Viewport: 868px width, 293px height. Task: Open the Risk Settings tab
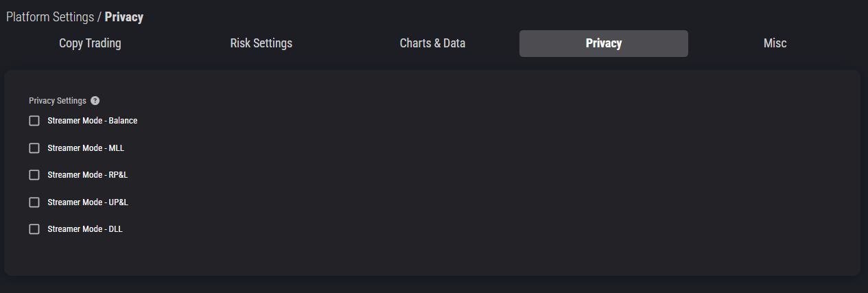click(x=261, y=43)
